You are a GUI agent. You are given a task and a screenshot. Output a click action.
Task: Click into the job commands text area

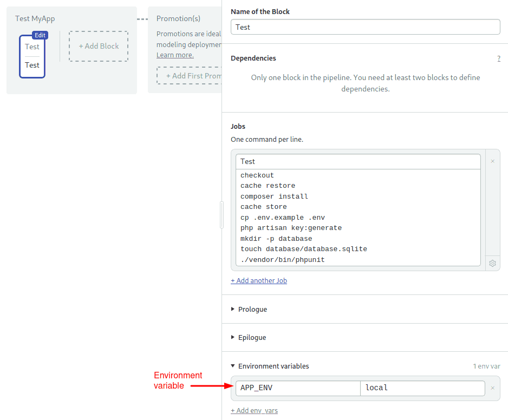coord(358,218)
